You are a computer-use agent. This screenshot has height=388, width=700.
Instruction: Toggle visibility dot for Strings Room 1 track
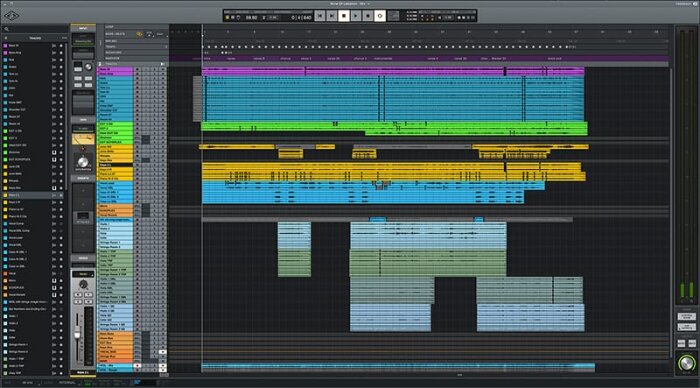coord(61,345)
